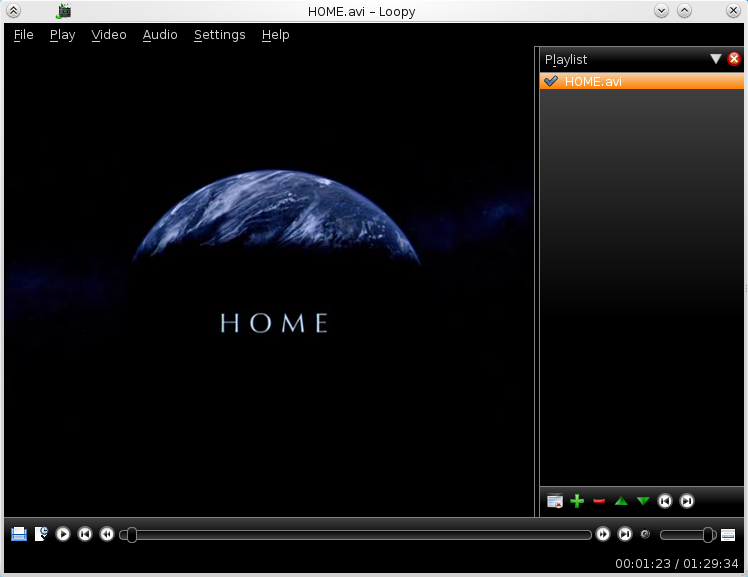Skip to next track in bottom toolbar
The width and height of the screenshot is (748, 577).
624,534
